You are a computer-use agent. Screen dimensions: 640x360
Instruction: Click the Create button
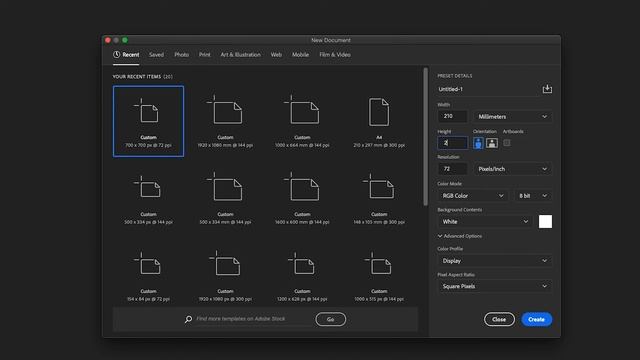[x=536, y=319]
